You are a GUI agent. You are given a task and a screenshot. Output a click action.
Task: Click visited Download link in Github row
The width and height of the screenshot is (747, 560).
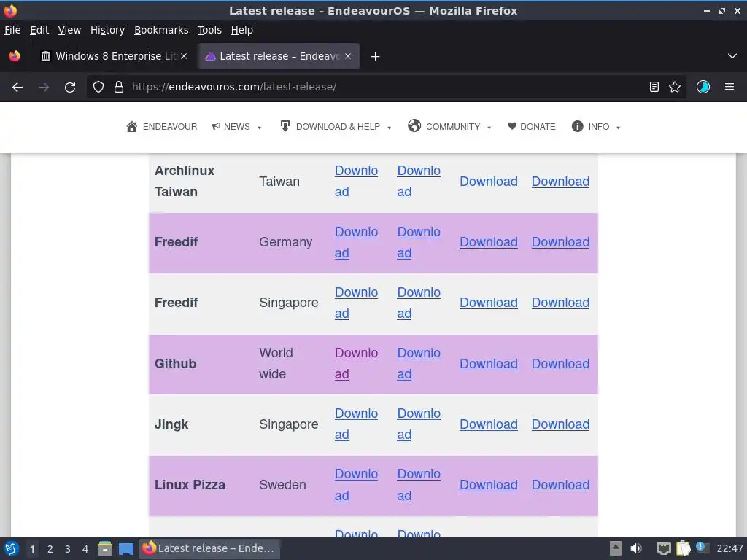(356, 363)
